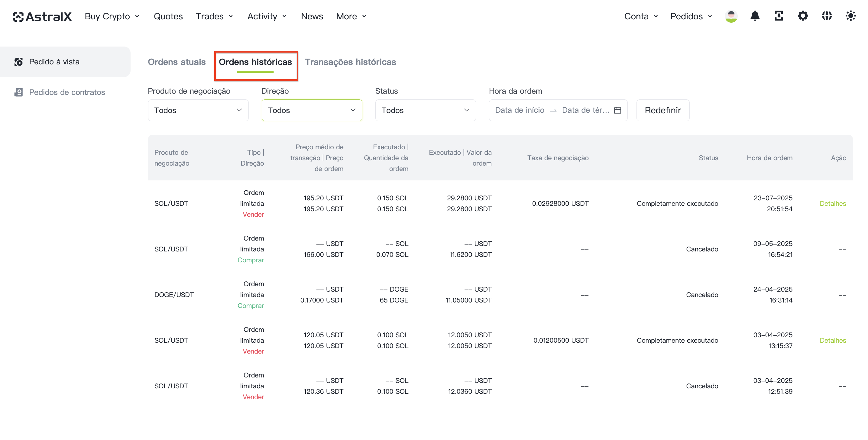Expand the Produto de negociação dropdown
The width and height of the screenshot is (868, 440).
click(x=198, y=110)
